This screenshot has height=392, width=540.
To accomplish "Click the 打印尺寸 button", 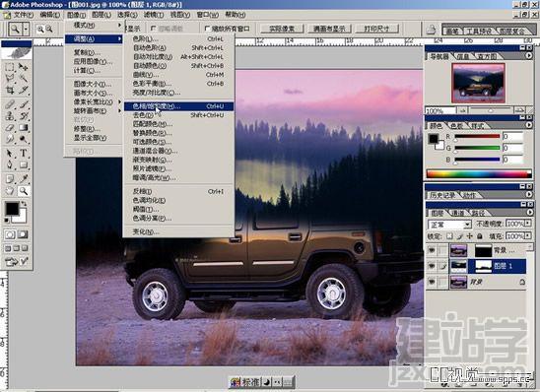I will coord(376,29).
